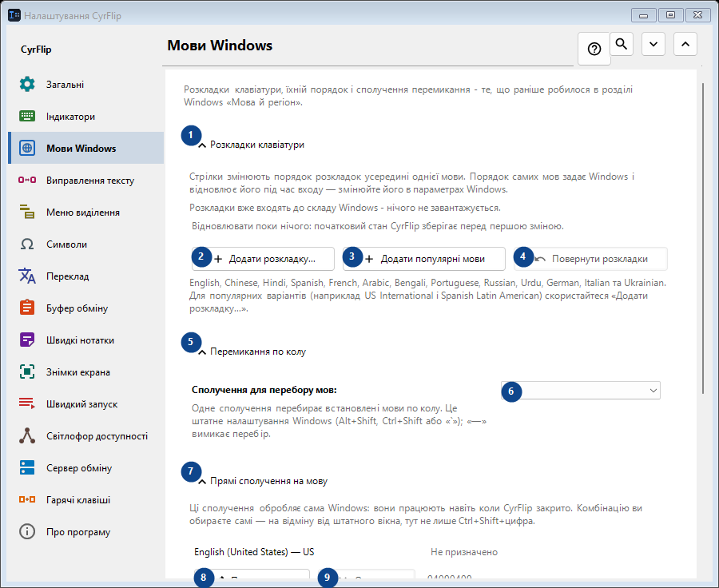
Task: Open the Знімки екрана capture icon
Action: point(27,372)
